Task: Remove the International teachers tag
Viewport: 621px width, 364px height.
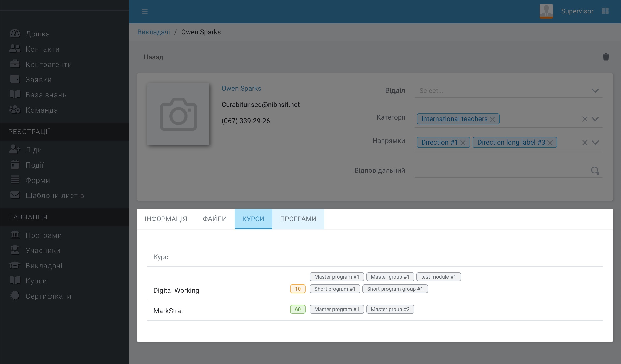Action: tap(492, 119)
